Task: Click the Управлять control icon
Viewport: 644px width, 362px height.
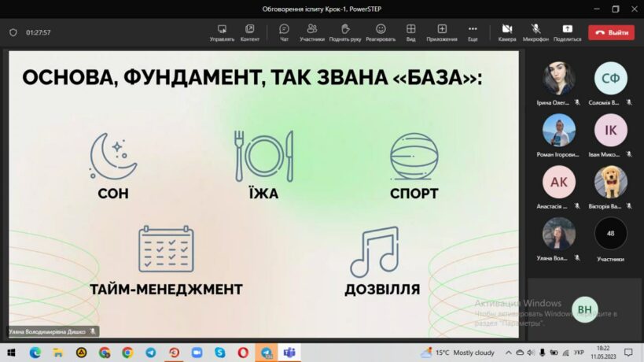Action: pyautogui.click(x=222, y=31)
